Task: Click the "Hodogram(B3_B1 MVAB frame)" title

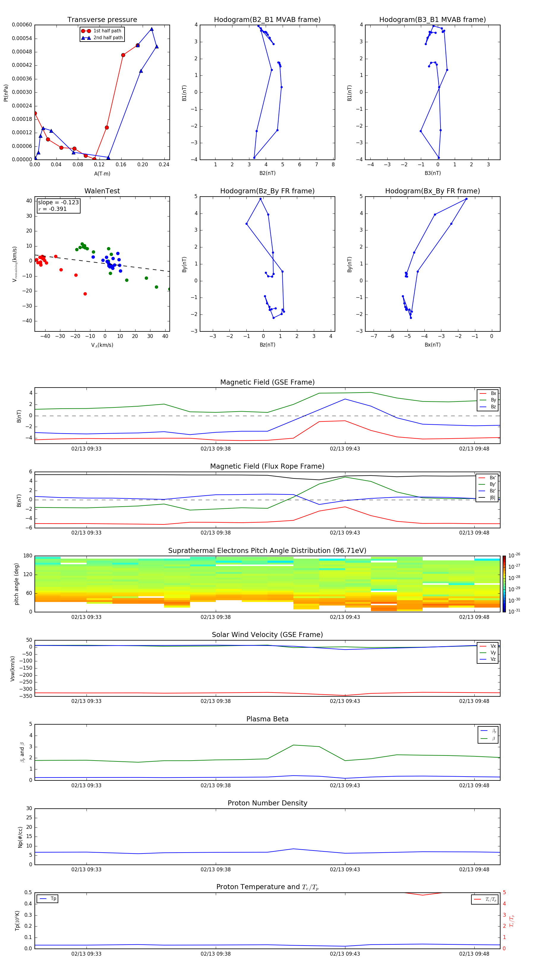Action: (432, 20)
